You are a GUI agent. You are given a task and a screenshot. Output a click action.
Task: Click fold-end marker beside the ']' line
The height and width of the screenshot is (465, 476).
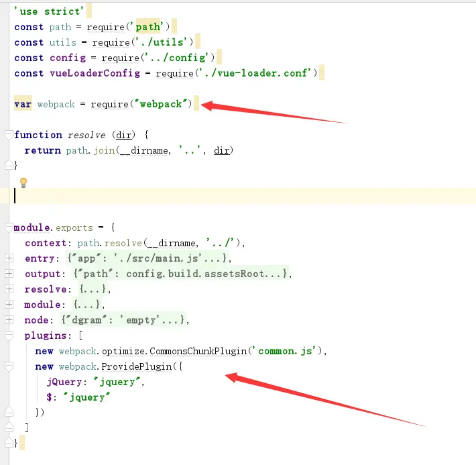[x=9, y=427]
